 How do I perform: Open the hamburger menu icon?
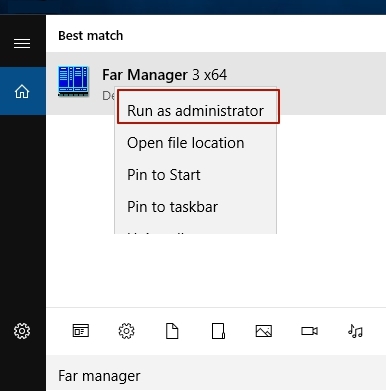click(22, 43)
